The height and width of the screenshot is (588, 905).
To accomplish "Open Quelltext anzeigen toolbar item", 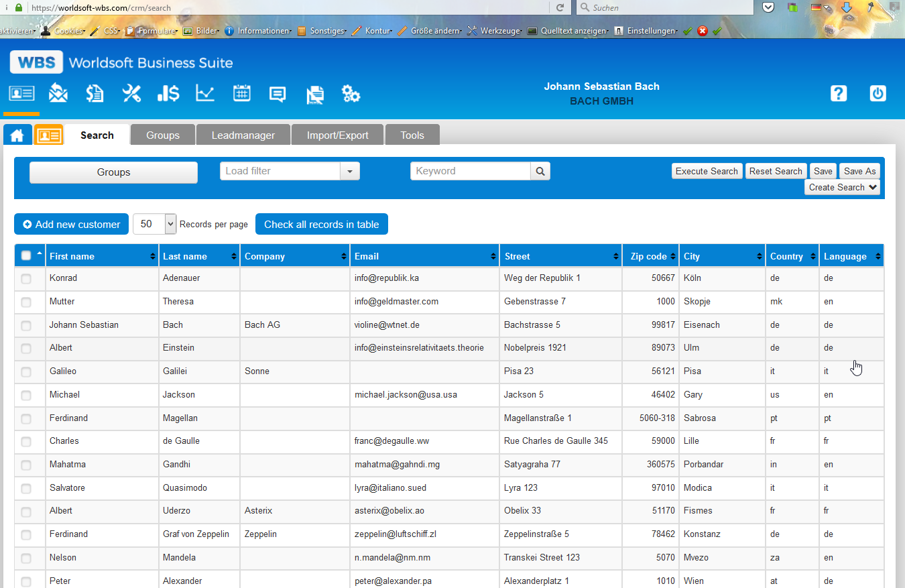I will [568, 31].
